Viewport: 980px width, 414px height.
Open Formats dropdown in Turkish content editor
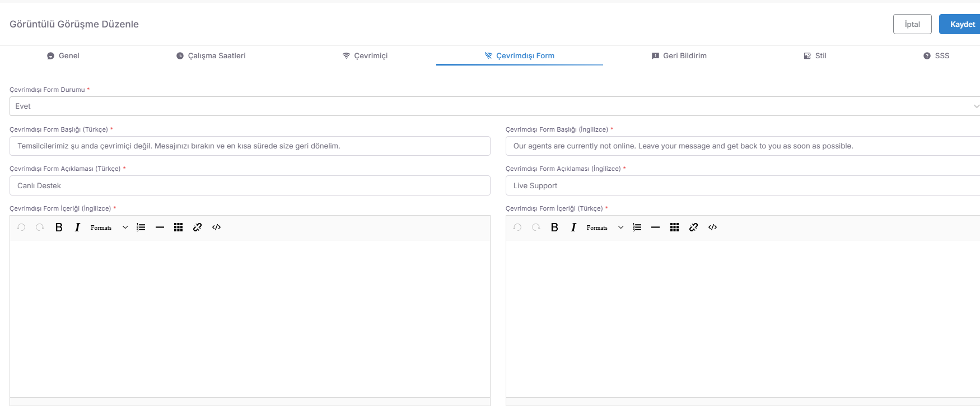click(605, 227)
